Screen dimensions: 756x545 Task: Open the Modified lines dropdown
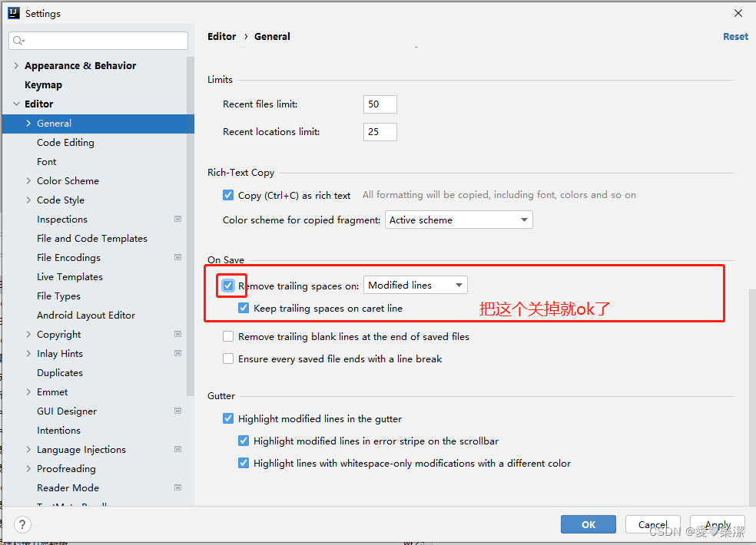pyautogui.click(x=415, y=286)
